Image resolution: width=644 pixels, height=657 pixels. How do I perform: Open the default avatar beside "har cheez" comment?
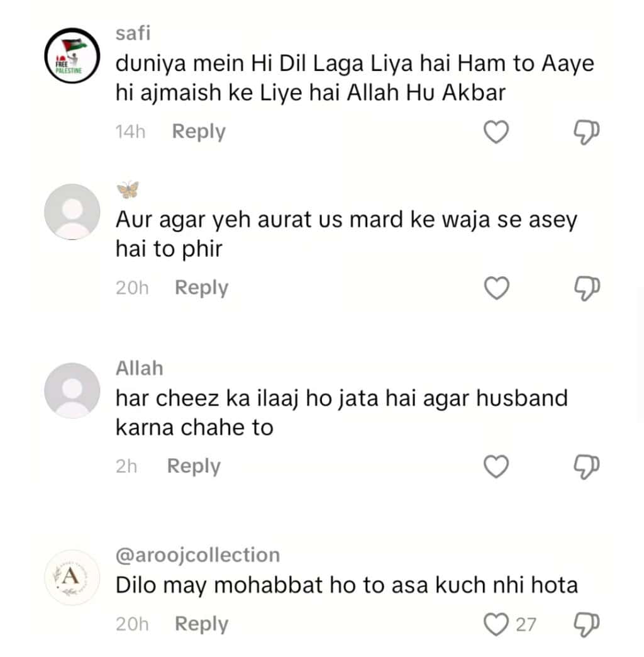click(72, 391)
